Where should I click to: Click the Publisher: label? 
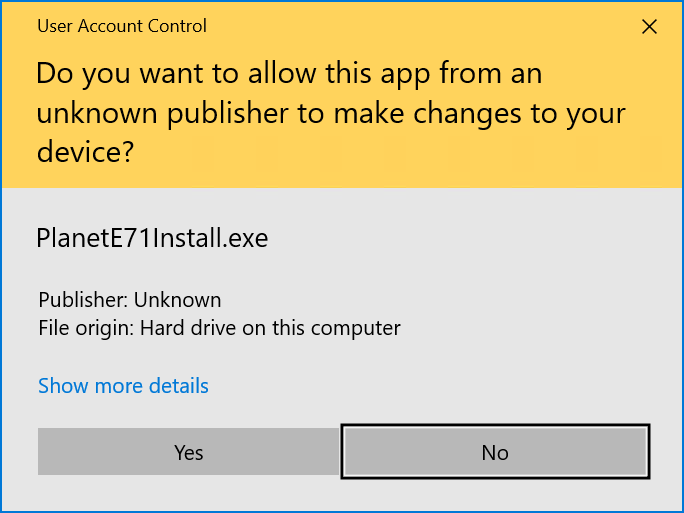click(x=83, y=300)
